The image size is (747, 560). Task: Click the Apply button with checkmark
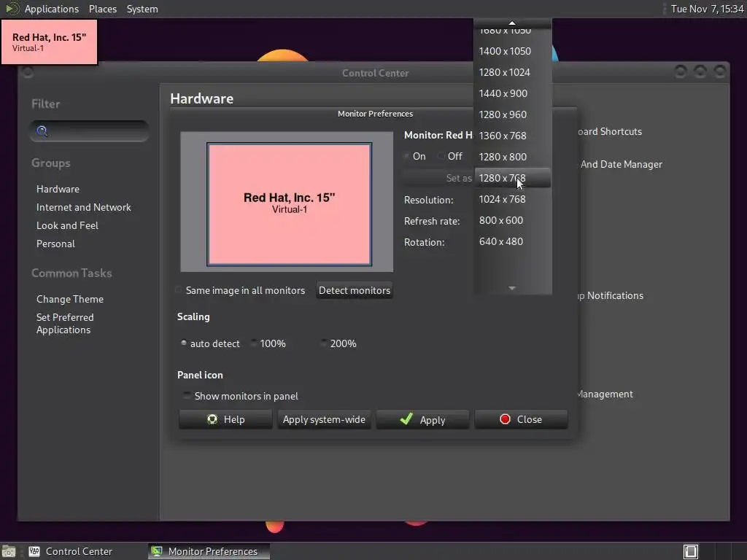tap(422, 419)
